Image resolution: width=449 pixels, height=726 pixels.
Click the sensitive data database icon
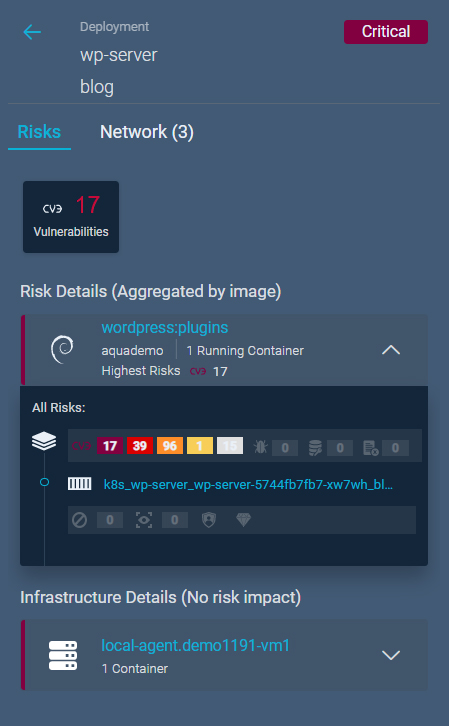(x=315, y=447)
